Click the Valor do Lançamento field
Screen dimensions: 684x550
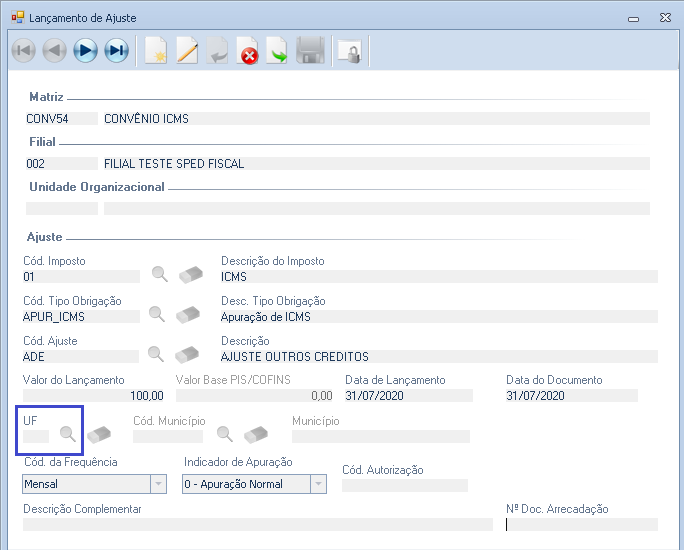click(93, 396)
